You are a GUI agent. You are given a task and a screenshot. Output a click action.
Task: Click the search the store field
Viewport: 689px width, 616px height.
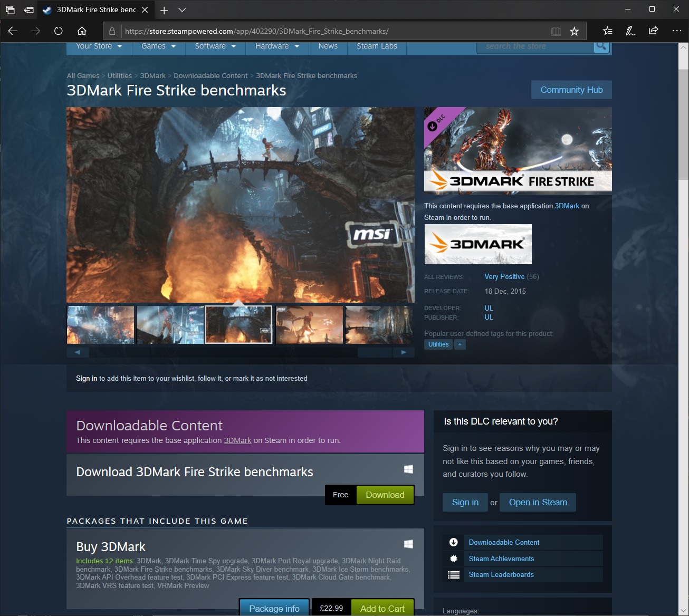535,46
